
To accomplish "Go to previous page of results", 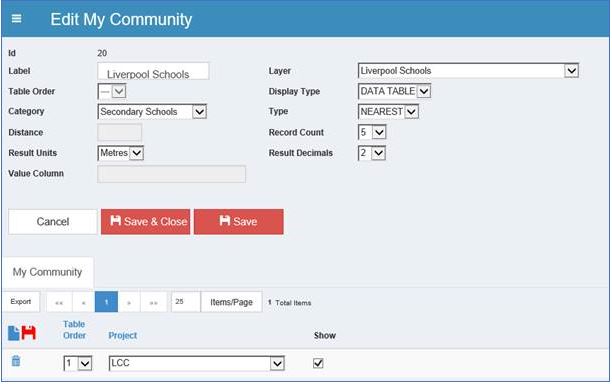I will pyautogui.click(x=84, y=302).
